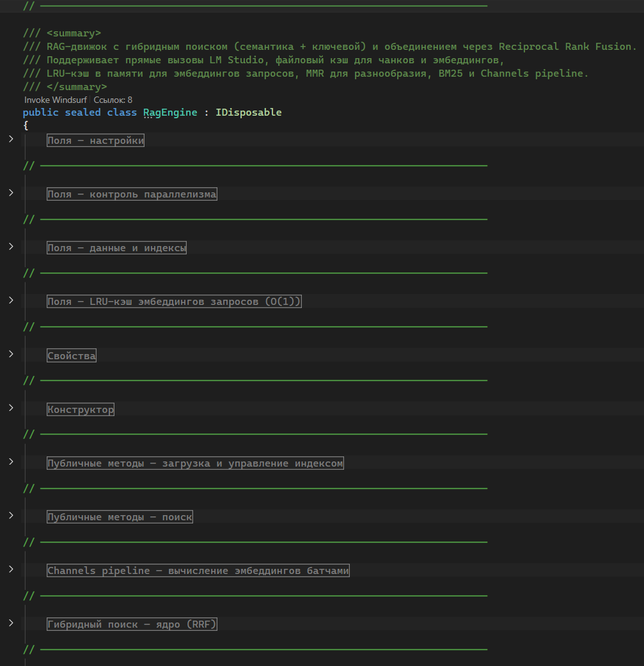This screenshot has width=644, height=666.
Task: Click the opening <summary> tag comment
Action: (74, 33)
